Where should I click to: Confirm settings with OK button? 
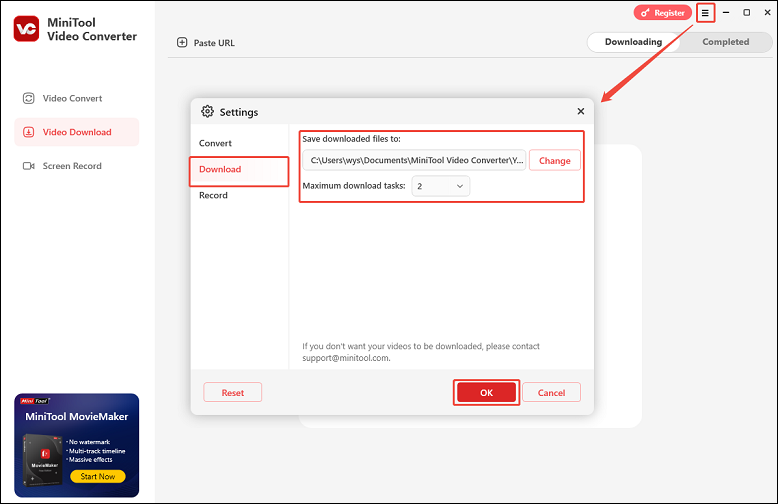tap(486, 392)
